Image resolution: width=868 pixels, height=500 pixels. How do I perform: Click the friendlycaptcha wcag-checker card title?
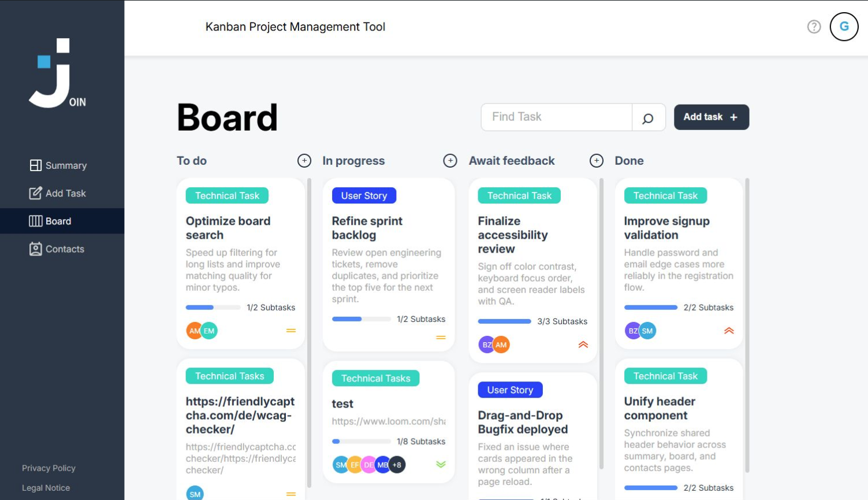[240, 415]
